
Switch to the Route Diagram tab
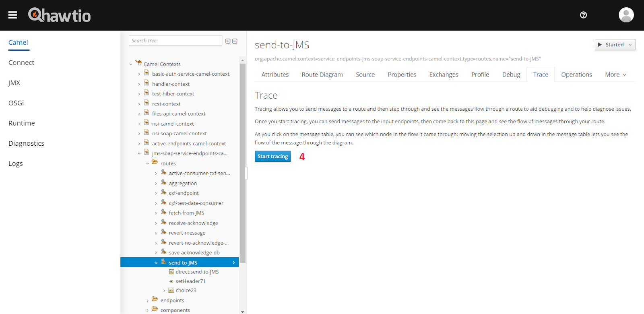click(322, 74)
